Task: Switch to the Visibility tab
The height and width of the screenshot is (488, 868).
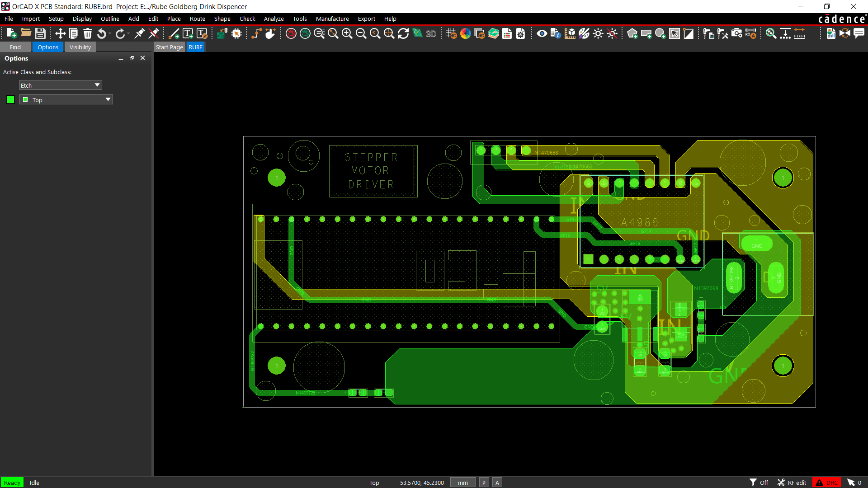Action: pyautogui.click(x=80, y=47)
